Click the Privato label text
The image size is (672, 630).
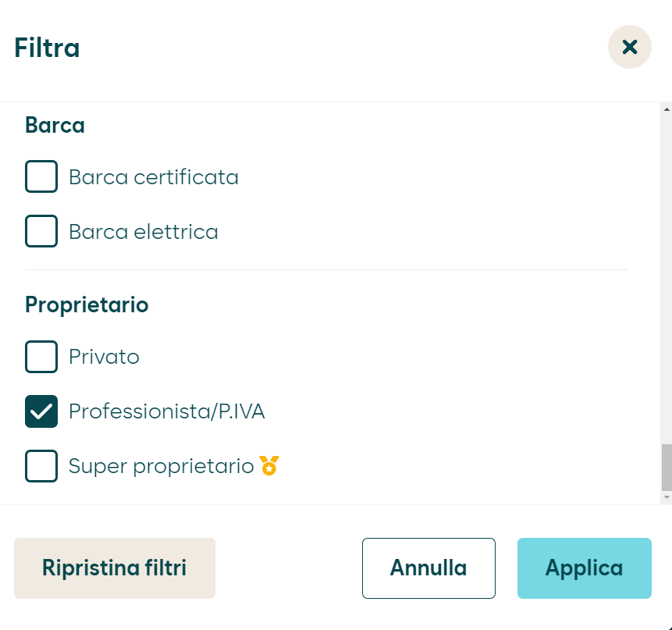coord(104,357)
